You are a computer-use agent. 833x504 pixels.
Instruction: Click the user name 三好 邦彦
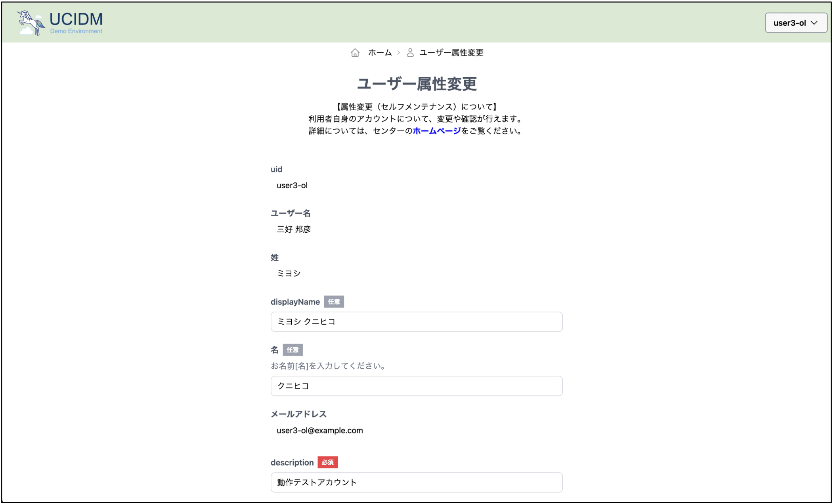coord(294,229)
